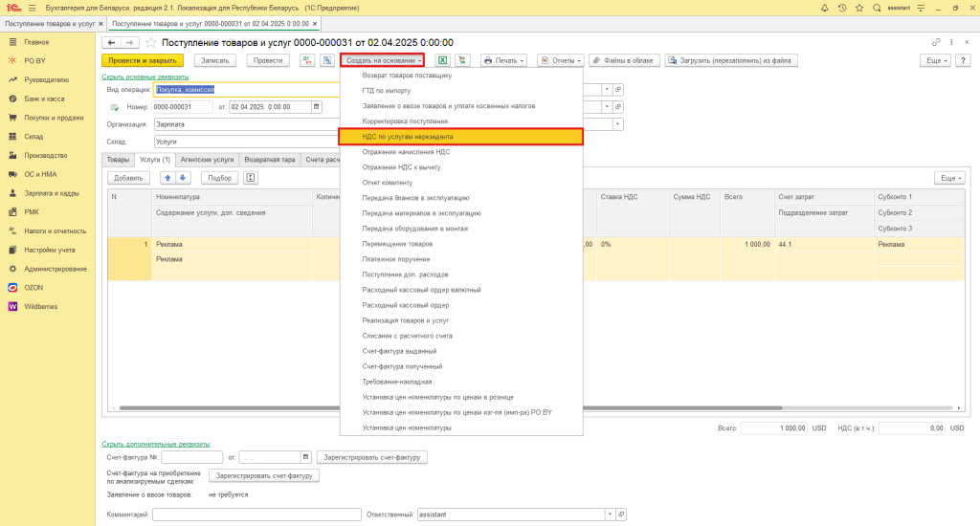Open top toolbar Еще menu
This screenshot has width=980, height=526.
(936, 60)
